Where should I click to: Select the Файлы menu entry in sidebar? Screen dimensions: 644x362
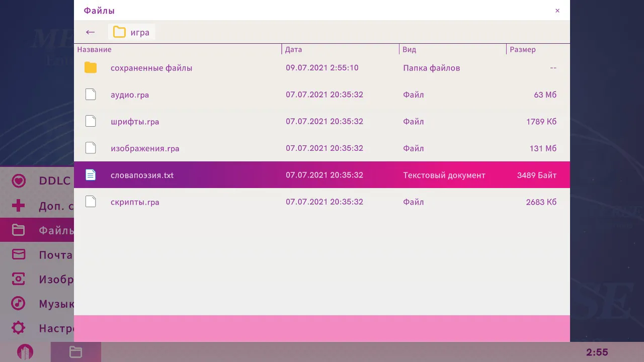coord(55,230)
